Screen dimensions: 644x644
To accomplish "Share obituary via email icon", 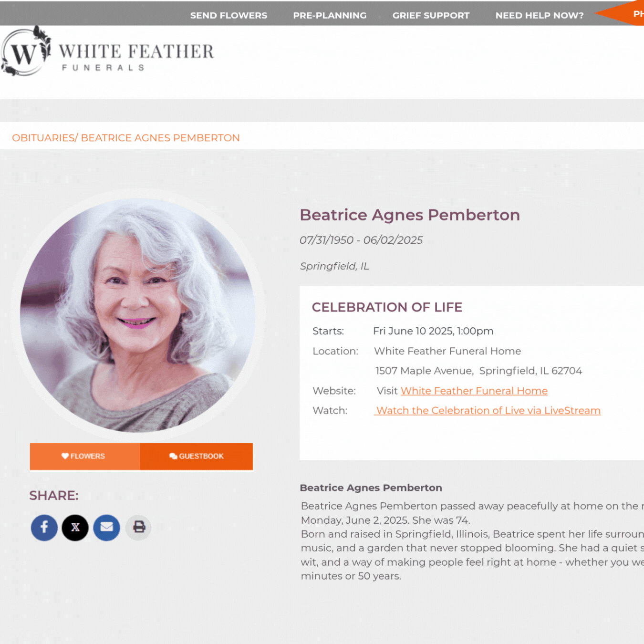I will (106, 528).
